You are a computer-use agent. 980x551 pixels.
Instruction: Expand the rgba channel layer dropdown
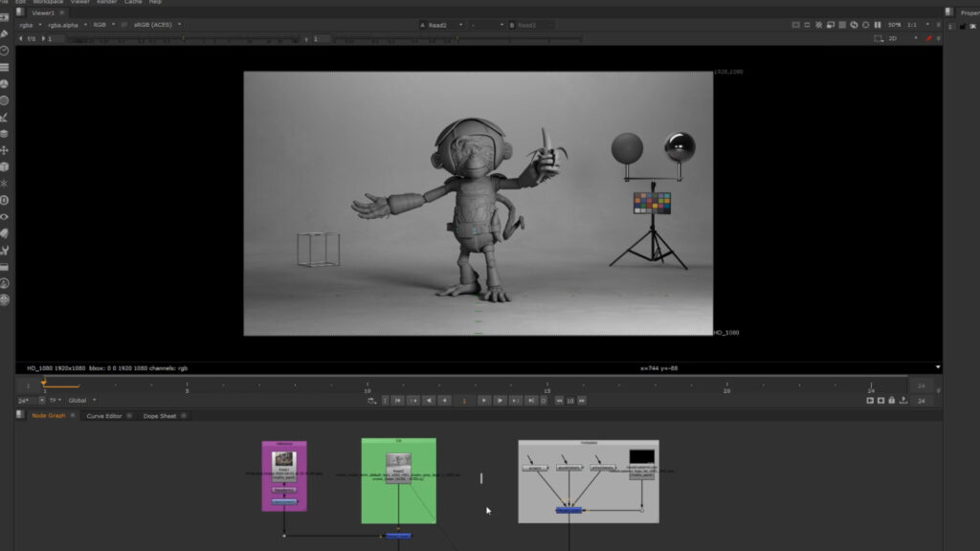point(30,25)
